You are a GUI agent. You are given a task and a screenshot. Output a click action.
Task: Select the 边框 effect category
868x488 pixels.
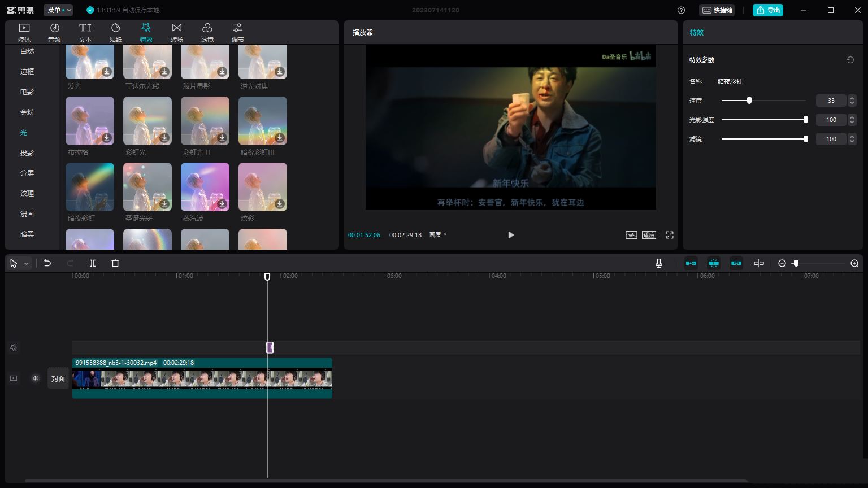pyautogui.click(x=27, y=71)
